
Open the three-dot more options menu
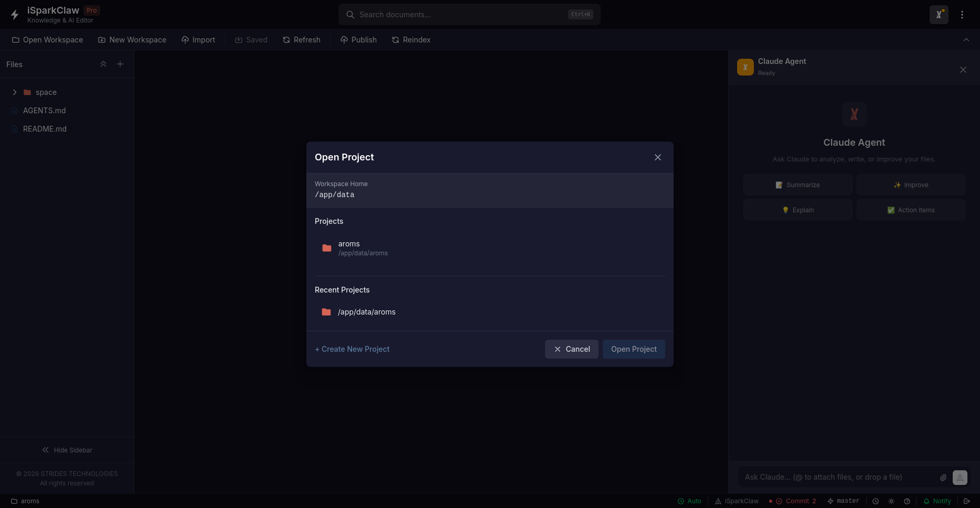pos(962,15)
